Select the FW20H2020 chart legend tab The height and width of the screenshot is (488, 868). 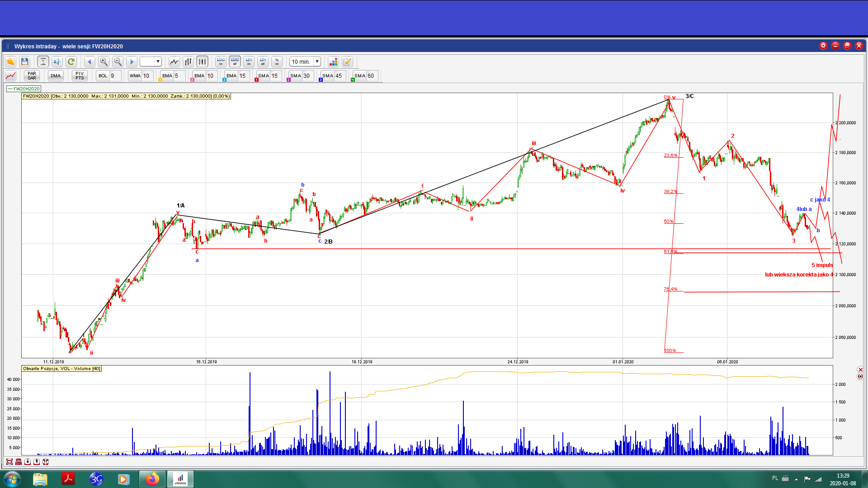24,89
